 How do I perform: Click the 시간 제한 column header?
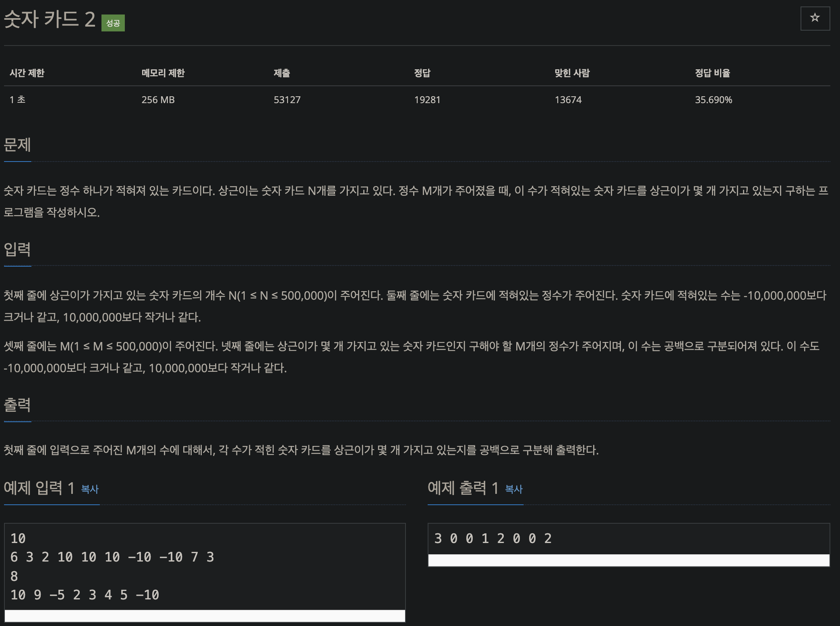coord(27,73)
